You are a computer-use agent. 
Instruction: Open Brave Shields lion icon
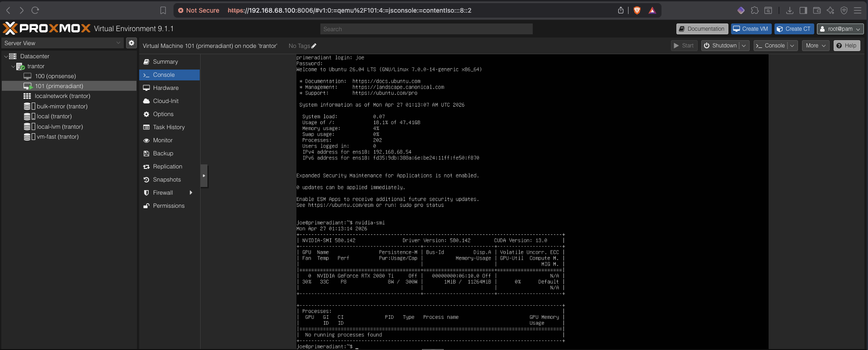click(x=637, y=10)
